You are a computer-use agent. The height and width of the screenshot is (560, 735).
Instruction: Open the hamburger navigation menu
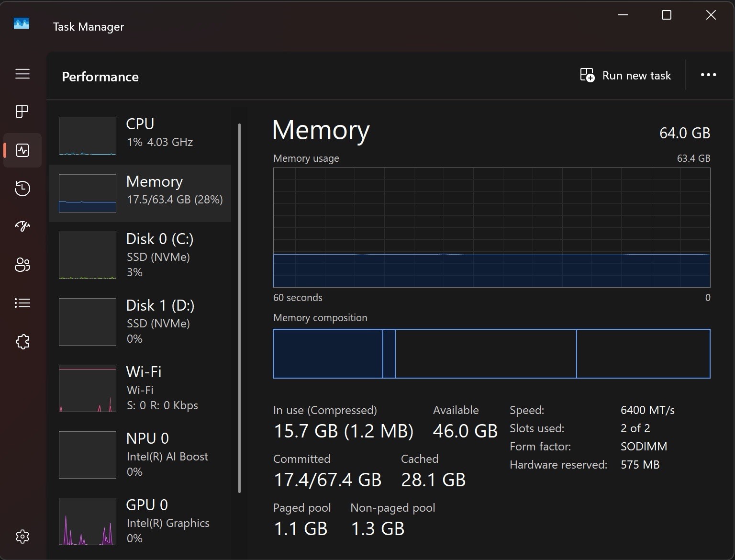pos(22,74)
